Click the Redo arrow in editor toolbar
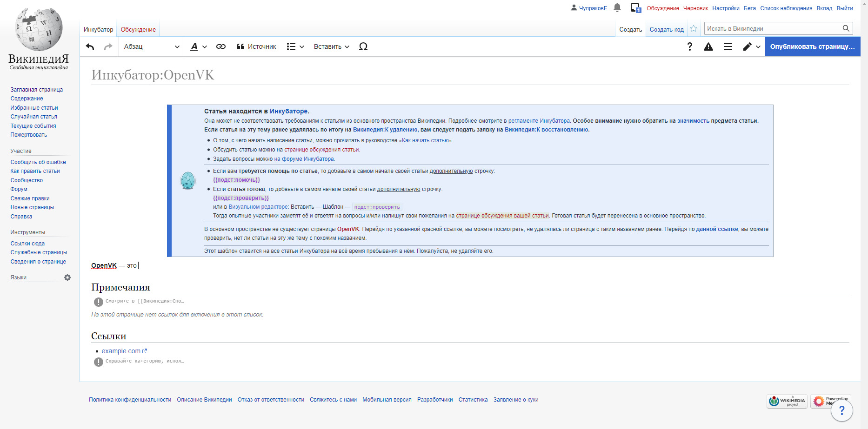Image resolution: width=868 pixels, height=429 pixels. pyautogui.click(x=108, y=46)
